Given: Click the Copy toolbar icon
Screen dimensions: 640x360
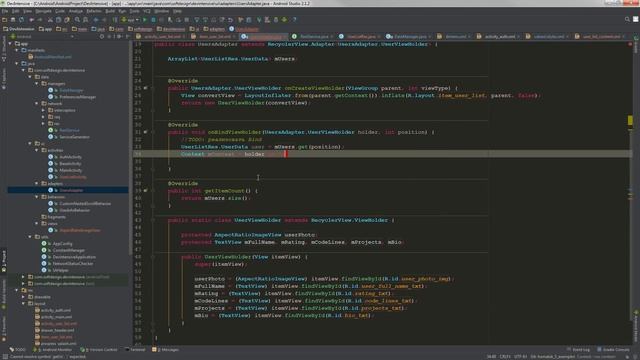Looking at the screenshot, I should (x=58, y=20).
